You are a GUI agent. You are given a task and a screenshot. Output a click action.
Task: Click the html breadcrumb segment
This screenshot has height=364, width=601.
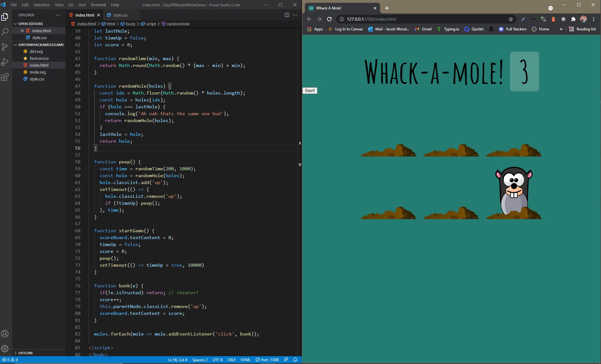(108, 24)
